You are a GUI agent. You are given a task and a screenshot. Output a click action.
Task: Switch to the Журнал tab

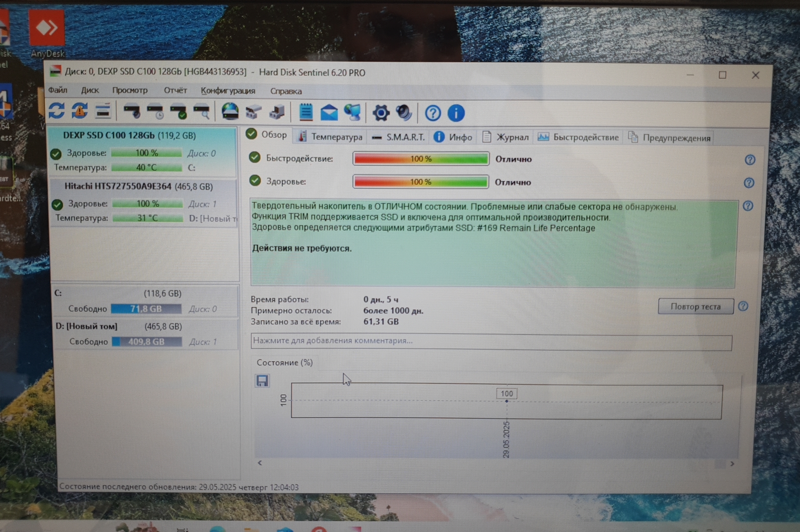click(505, 137)
